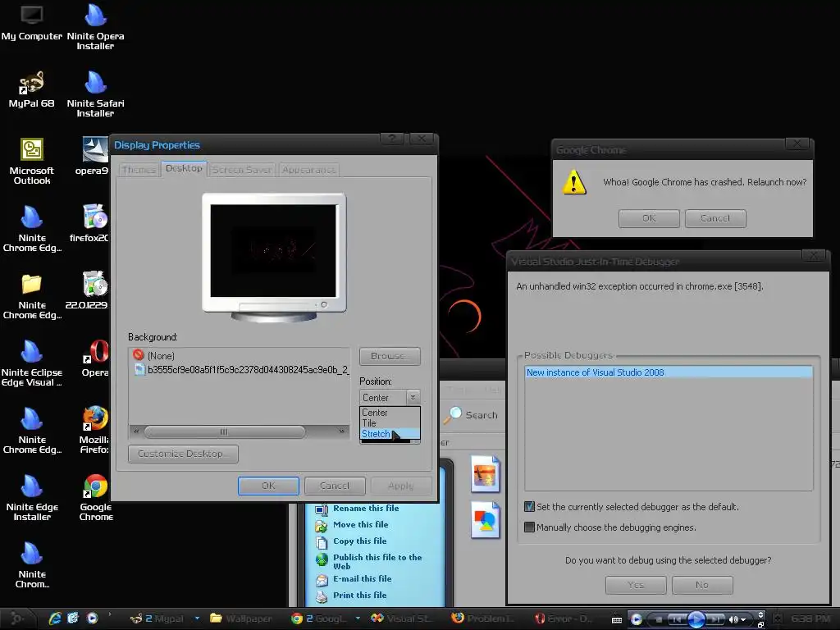The width and height of the screenshot is (840, 630).
Task: Click the background list horizontal scrollbar thumb
Action: 225,431
